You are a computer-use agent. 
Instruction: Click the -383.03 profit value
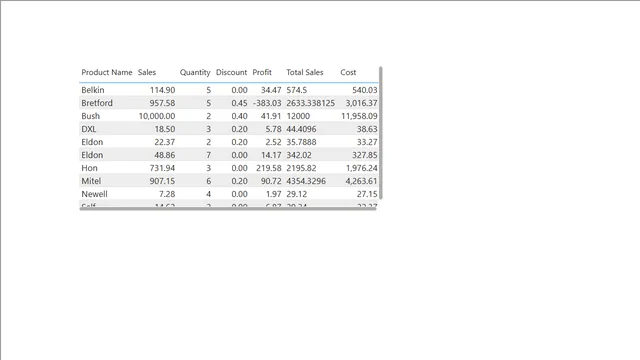267,103
